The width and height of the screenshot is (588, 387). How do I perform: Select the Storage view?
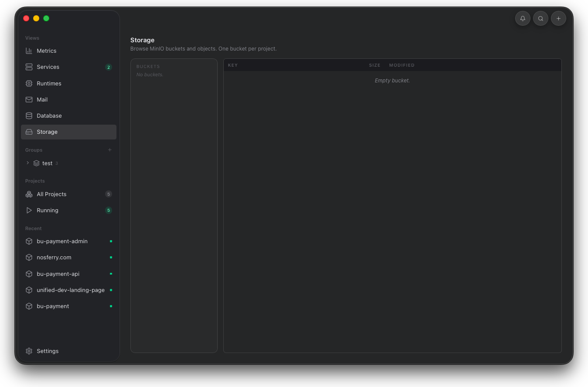point(68,132)
